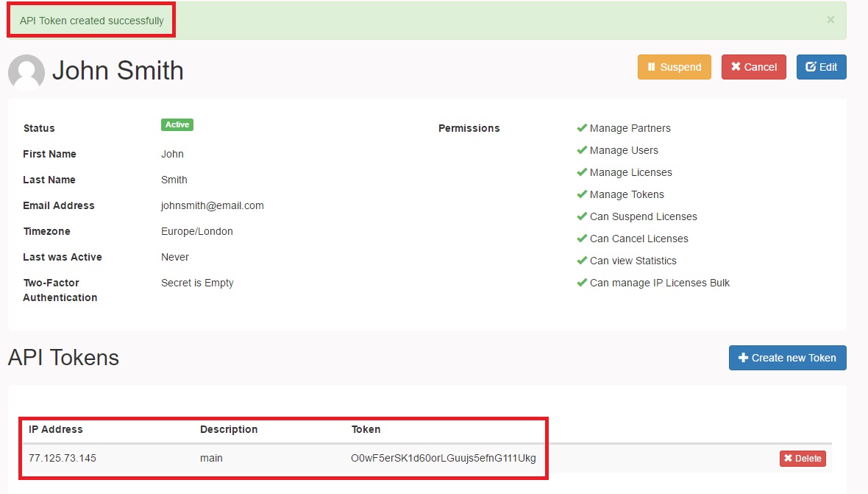Screen dimensions: 868x494
Task: Dismiss the API Token created alert
Action: tap(830, 20)
